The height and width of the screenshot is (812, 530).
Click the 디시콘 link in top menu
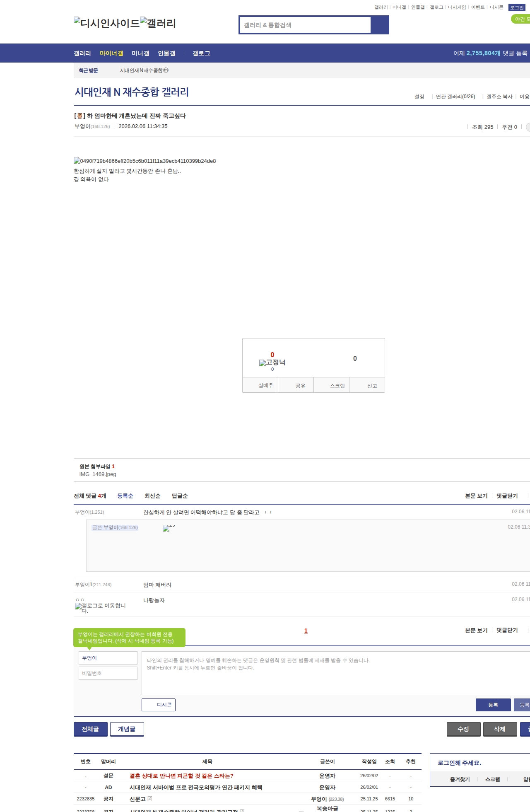(496, 7)
